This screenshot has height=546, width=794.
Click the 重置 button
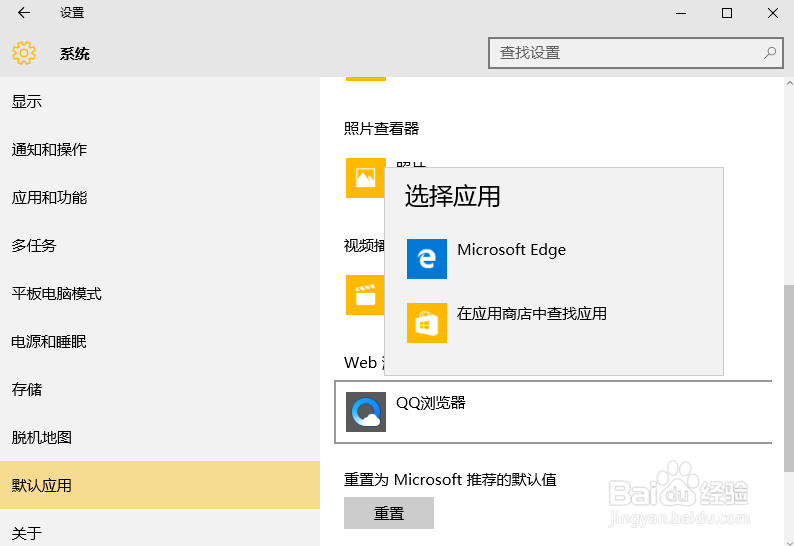click(x=389, y=513)
